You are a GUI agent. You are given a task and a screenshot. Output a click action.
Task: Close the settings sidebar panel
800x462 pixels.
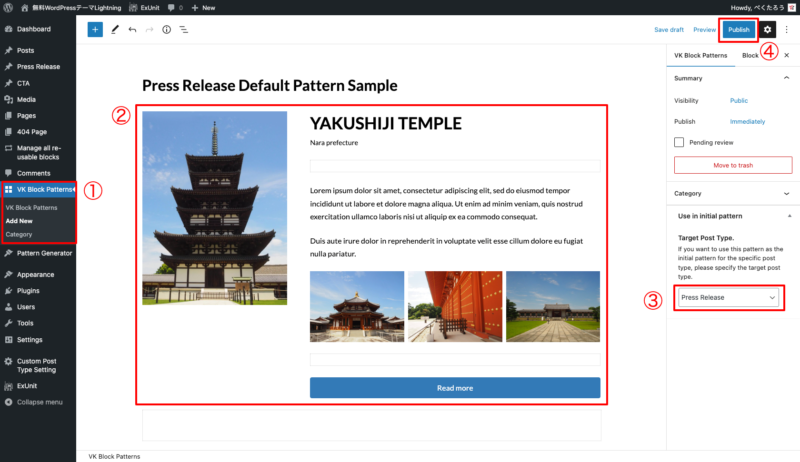tap(786, 55)
